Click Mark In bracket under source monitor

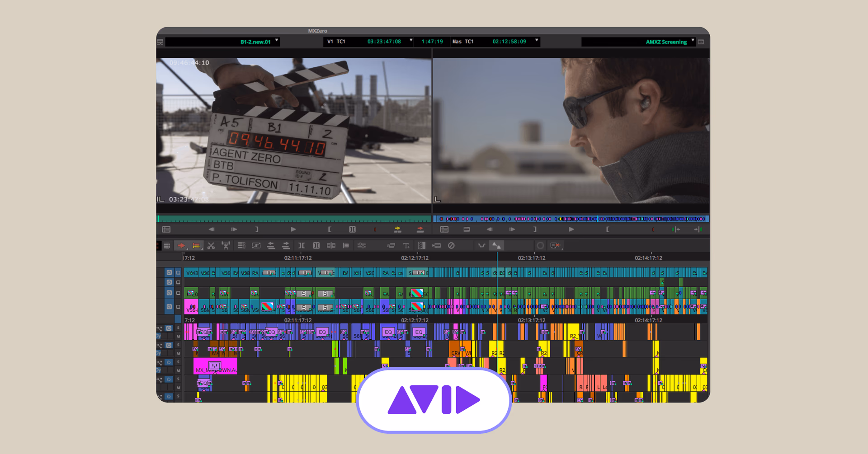[x=330, y=229]
